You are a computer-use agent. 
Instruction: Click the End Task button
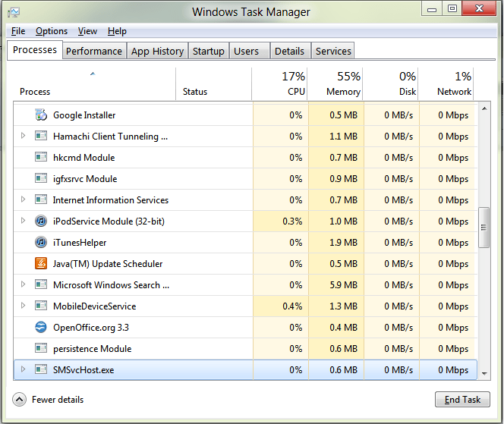[x=462, y=400]
